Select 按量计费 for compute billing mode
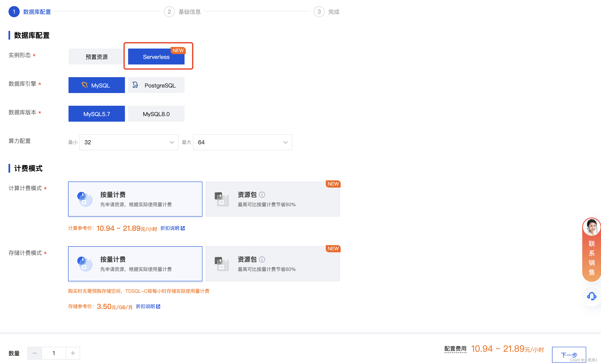Image resolution: width=601 pixels, height=364 pixels. (135, 199)
